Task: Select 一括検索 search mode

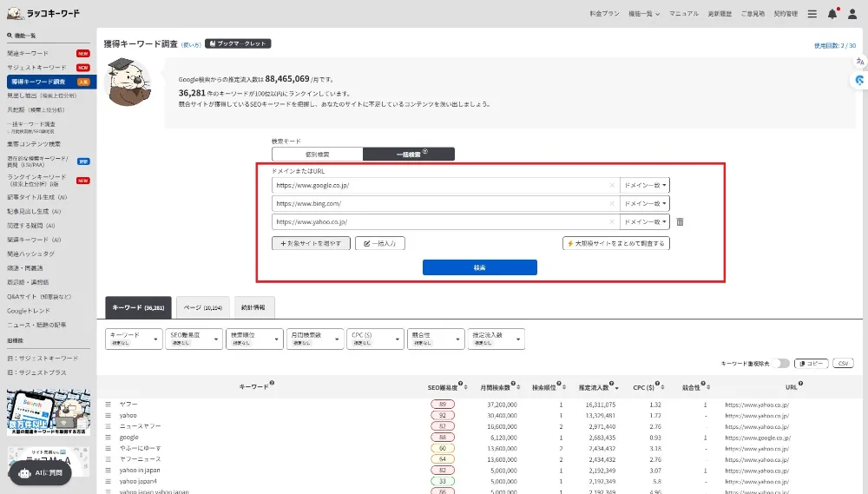Action: pyautogui.click(x=409, y=154)
